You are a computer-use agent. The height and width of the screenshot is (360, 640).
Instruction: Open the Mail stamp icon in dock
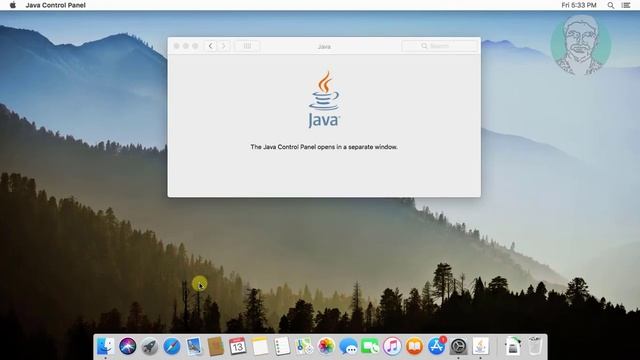(194, 347)
